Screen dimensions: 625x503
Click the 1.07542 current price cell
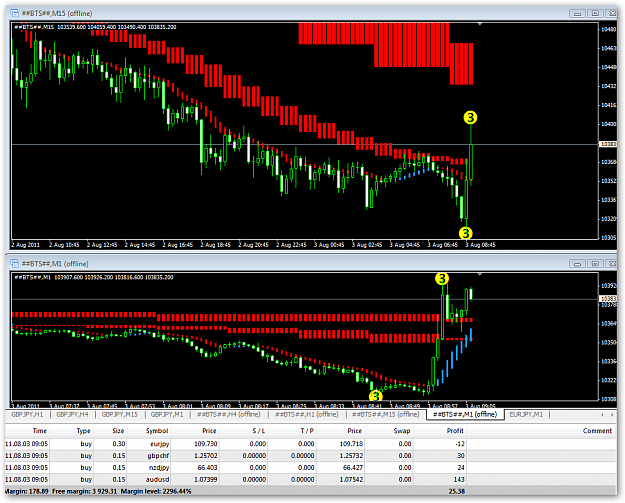pyautogui.click(x=351, y=479)
